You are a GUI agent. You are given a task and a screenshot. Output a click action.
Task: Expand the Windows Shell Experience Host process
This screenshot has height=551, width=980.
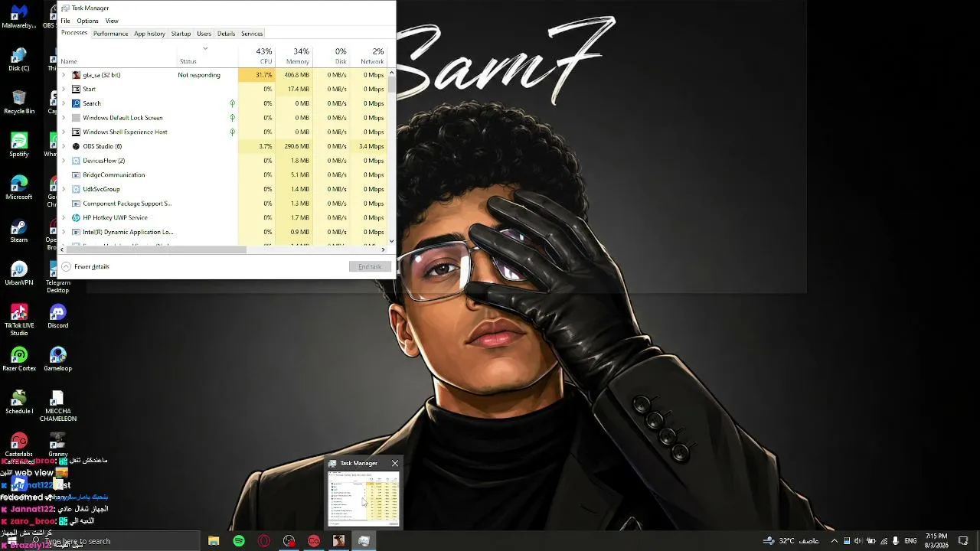click(64, 132)
